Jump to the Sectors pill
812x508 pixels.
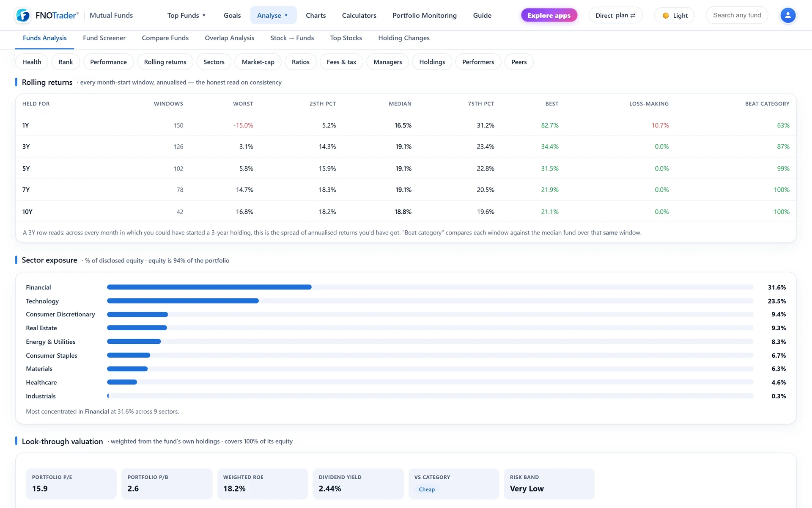point(214,62)
